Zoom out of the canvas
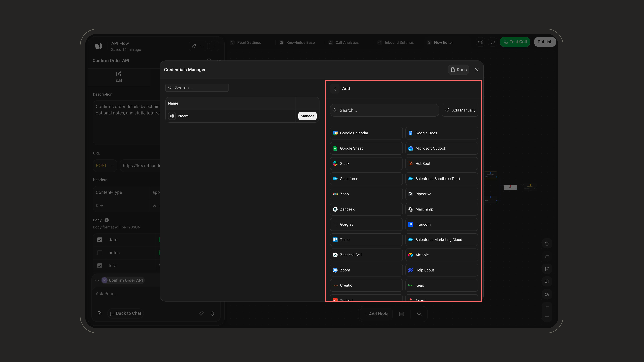This screenshot has height=362, width=644. pos(547,317)
